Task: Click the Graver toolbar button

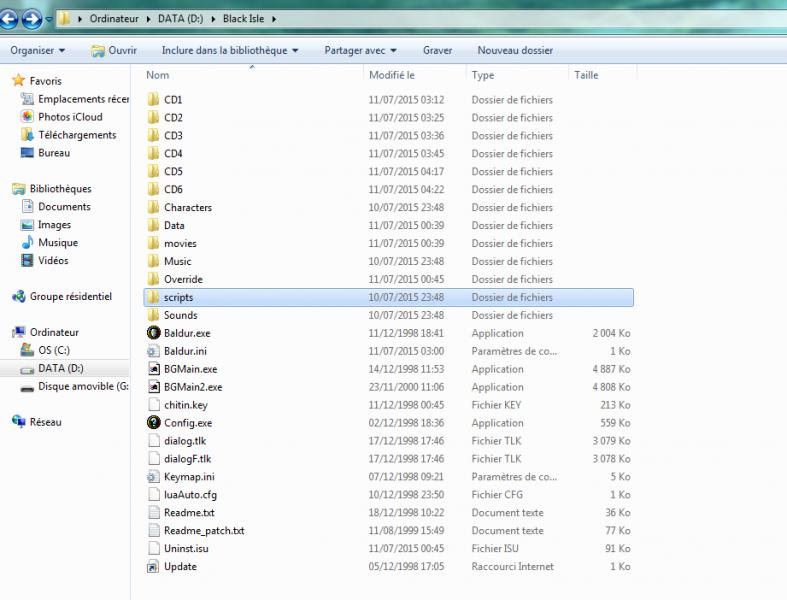Action: [437, 50]
